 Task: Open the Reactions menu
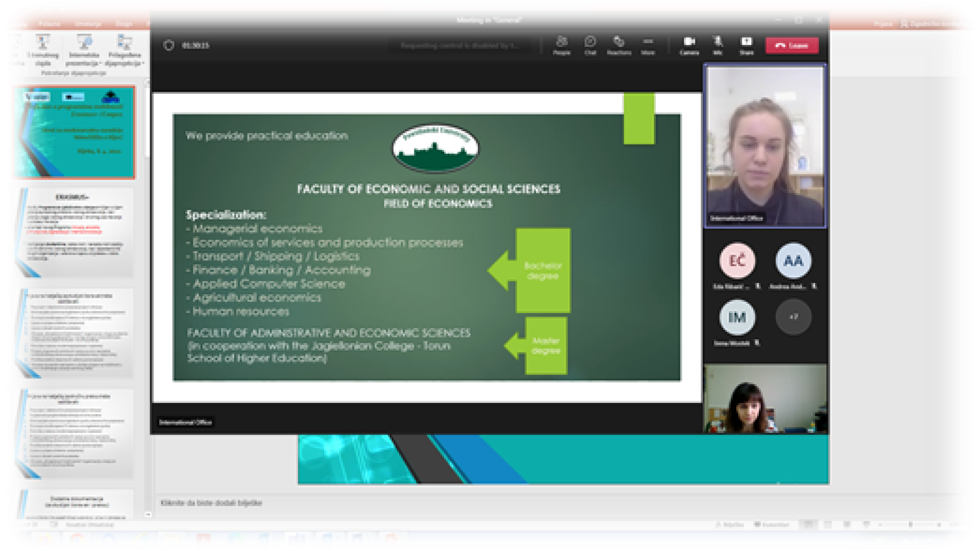(x=619, y=44)
